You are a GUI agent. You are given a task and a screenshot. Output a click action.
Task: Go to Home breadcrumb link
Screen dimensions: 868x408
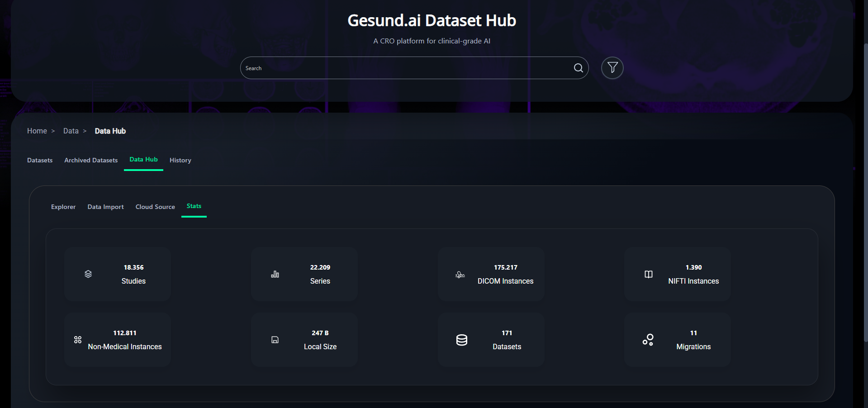pyautogui.click(x=37, y=131)
